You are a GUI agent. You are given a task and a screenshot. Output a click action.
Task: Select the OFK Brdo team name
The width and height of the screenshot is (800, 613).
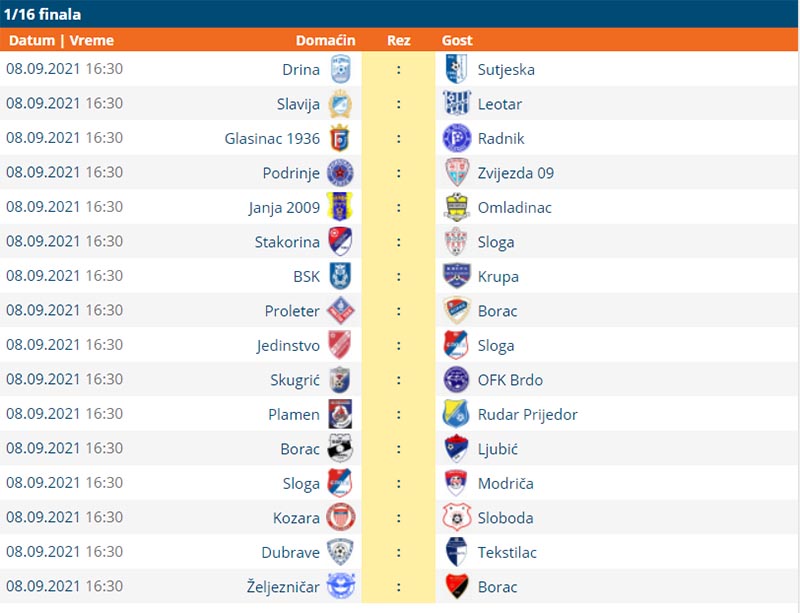pos(510,380)
